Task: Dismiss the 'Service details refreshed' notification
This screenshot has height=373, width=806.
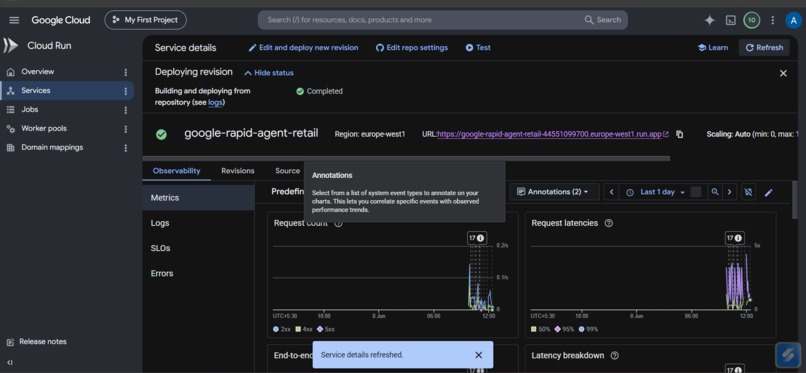Action: tap(479, 355)
